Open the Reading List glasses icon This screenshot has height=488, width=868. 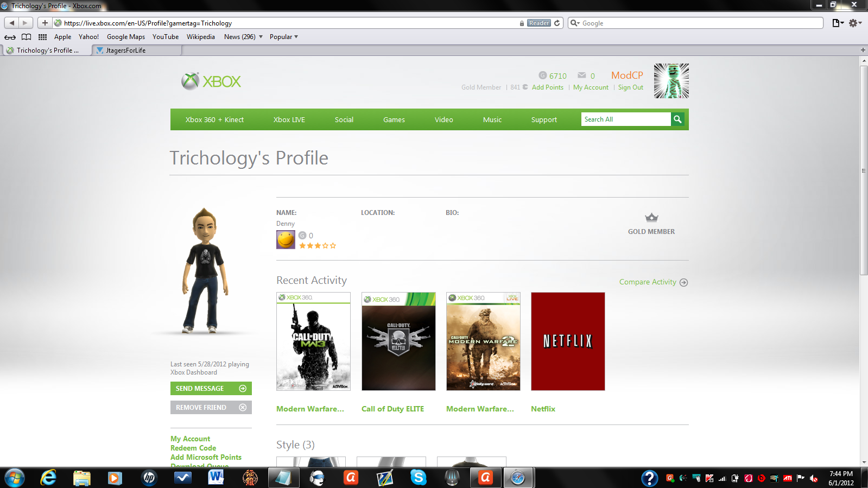point(10,37)
